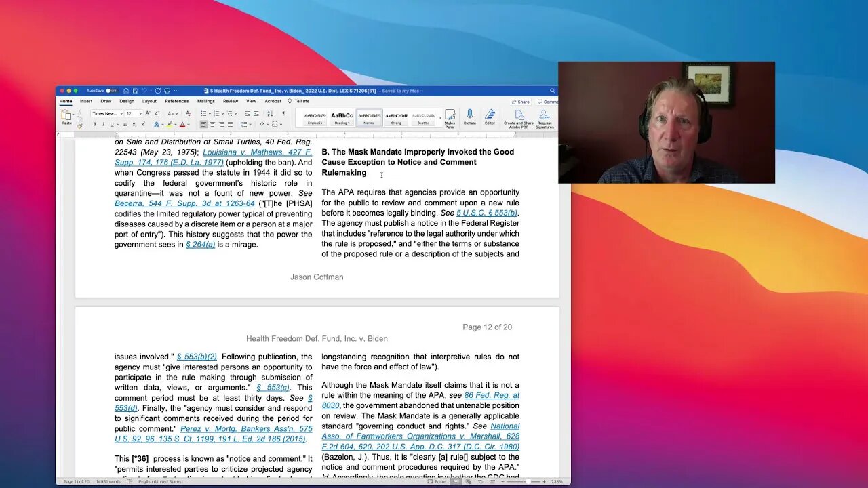The width and height of the screenshot is (868, 488).
Task: Open the 5 U.S.C. § 553(b) link
Action: (487, 213)
